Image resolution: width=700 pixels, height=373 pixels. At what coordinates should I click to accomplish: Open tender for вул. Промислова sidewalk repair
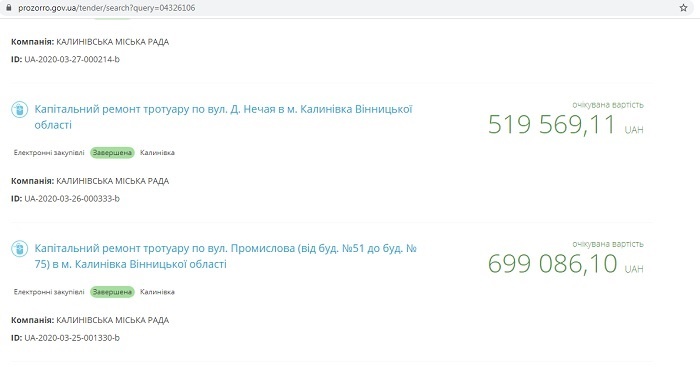coord(225,256)
